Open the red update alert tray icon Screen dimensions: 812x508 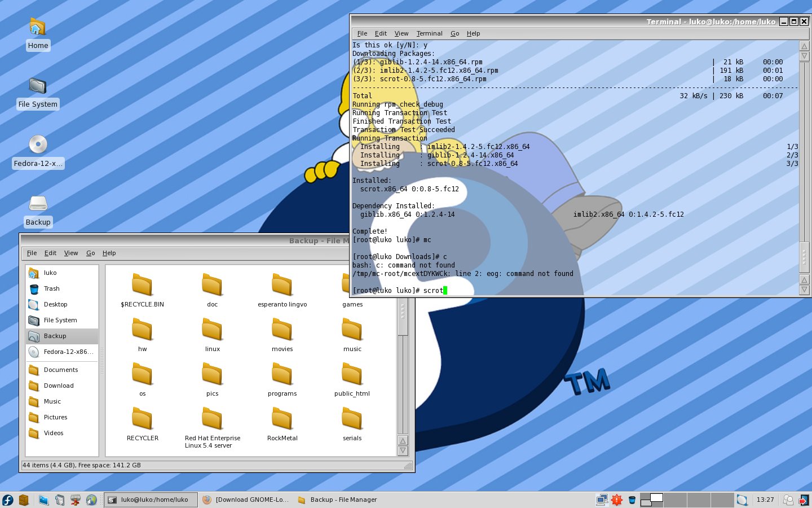617,500
